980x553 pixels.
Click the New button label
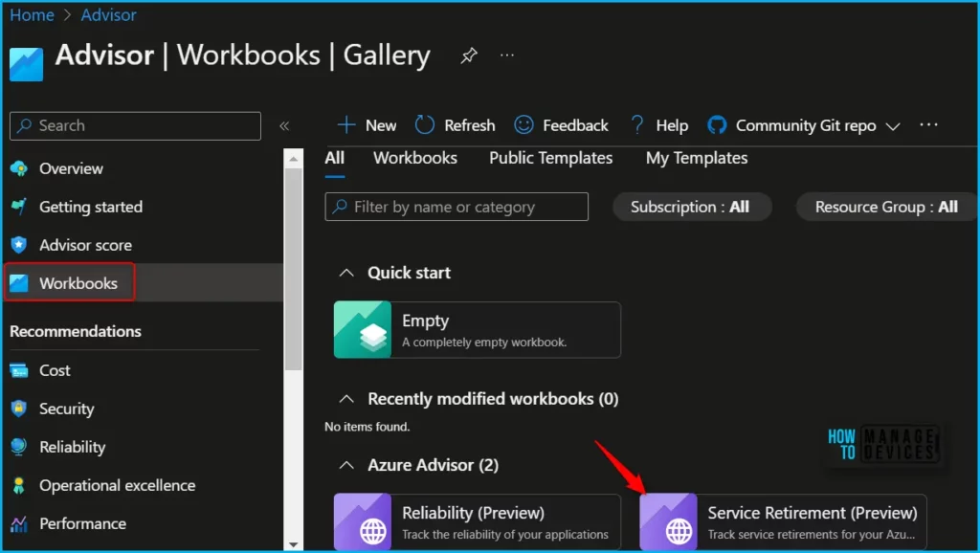[381, 125]
